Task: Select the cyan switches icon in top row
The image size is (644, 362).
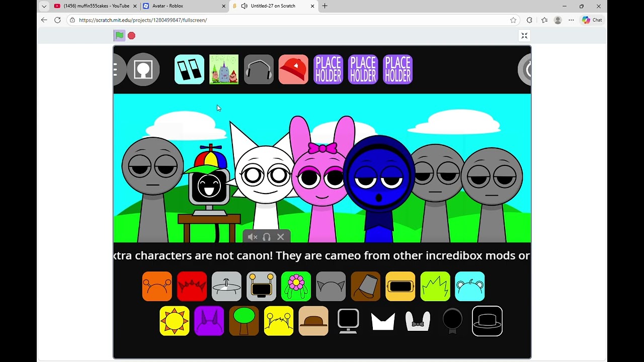Action: 189,69
